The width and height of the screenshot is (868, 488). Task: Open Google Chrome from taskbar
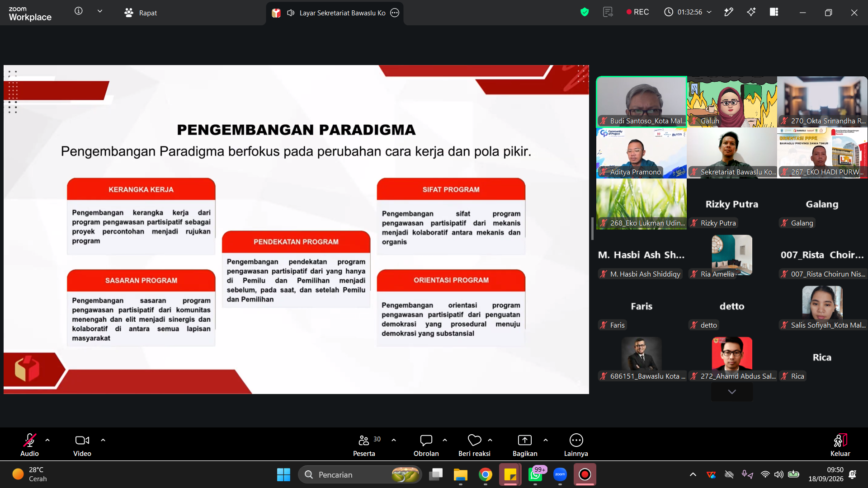point(486,474)
